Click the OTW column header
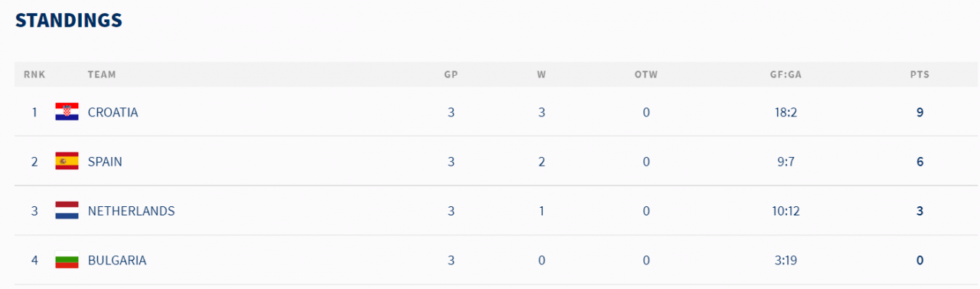The image size is (980, 289). pos(646,74)
